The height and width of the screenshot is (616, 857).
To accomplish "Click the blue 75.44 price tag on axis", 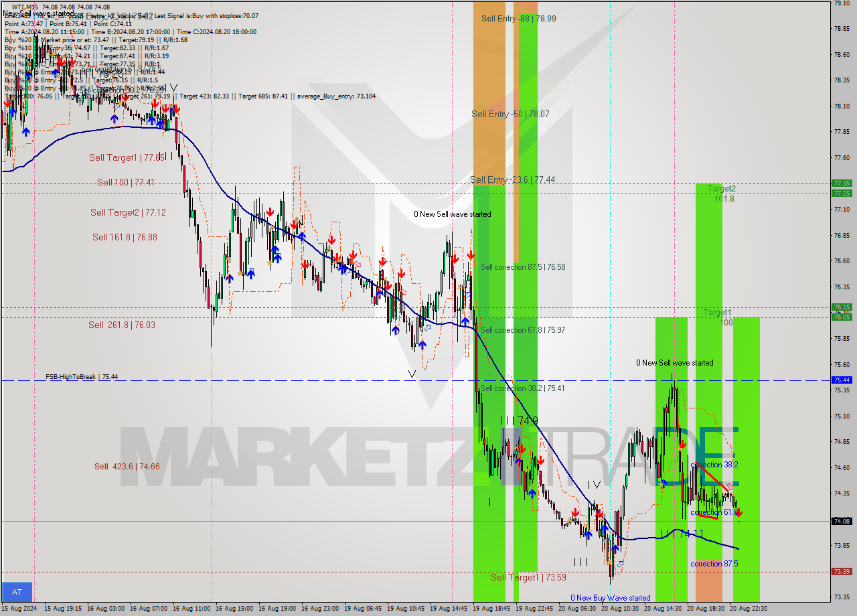I will [x=842, y=380].
